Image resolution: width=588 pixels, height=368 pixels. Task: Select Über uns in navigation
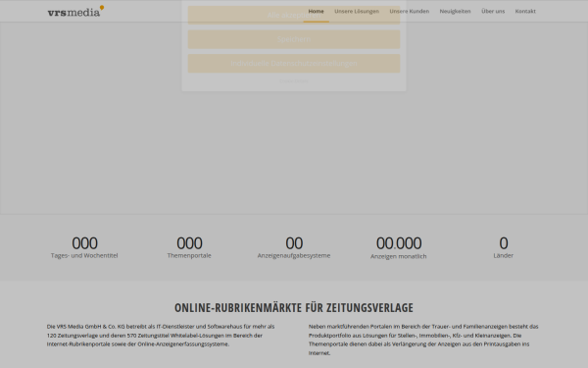click(493, 11)
